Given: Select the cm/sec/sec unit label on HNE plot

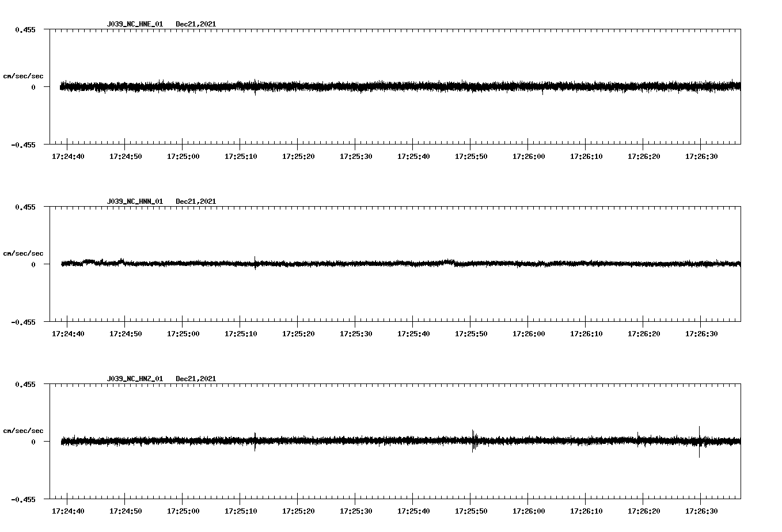Looking at the screenshot, I should 24,76.
